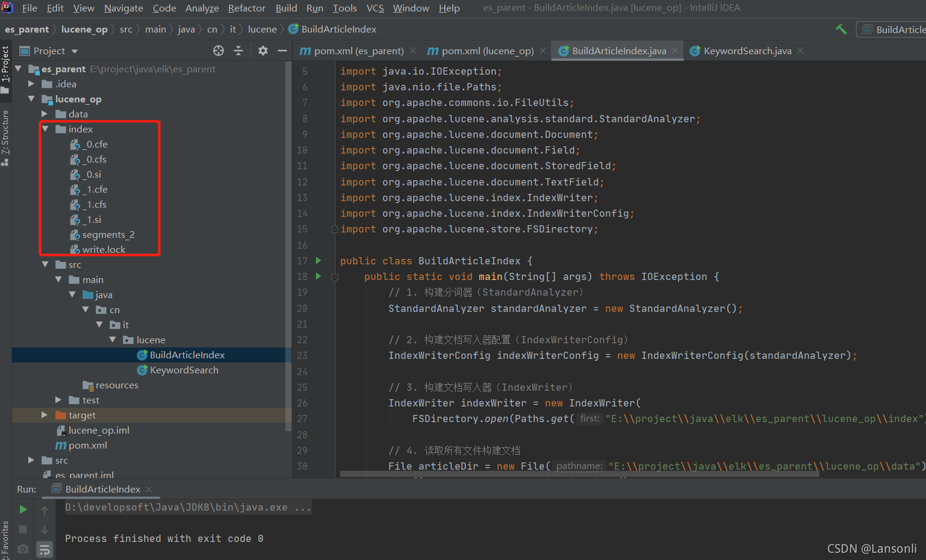Select KeywordSearch class in project tree
This screenshot has height=560, width=926.
[178, 370]
